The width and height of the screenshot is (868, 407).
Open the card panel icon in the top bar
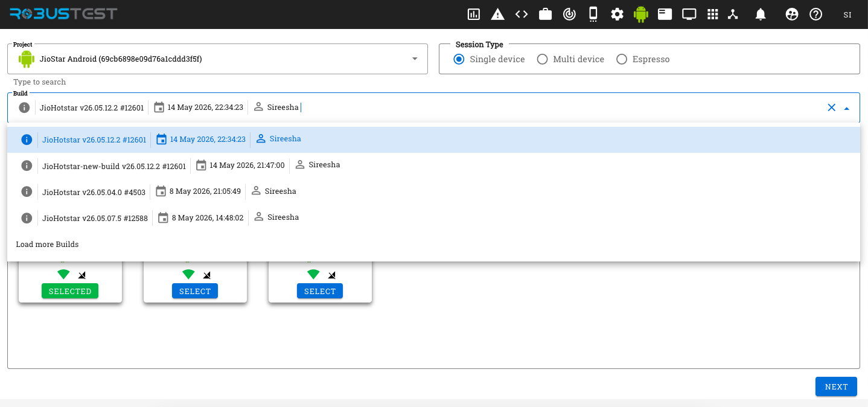tap(665, 14)
